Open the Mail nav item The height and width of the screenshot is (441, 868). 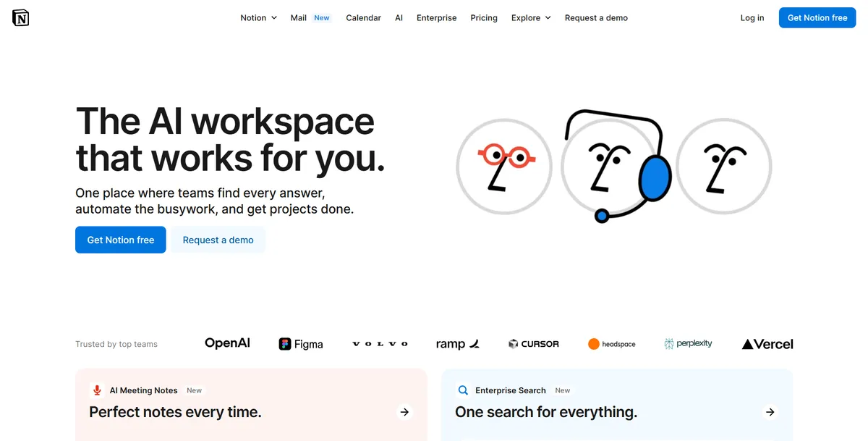coord(299,18)
